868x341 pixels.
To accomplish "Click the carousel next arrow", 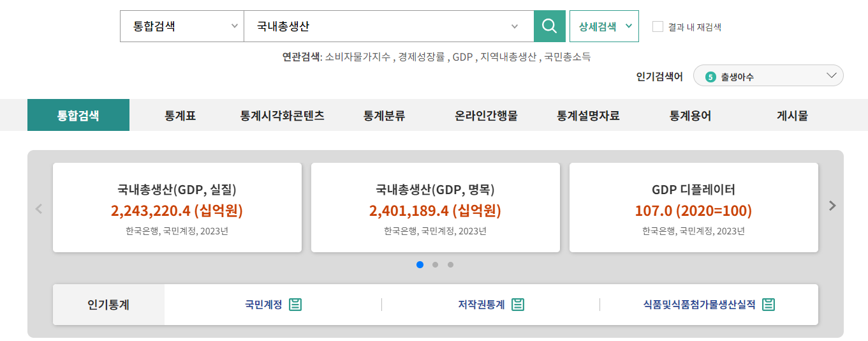I will click(x=832, y=206).
